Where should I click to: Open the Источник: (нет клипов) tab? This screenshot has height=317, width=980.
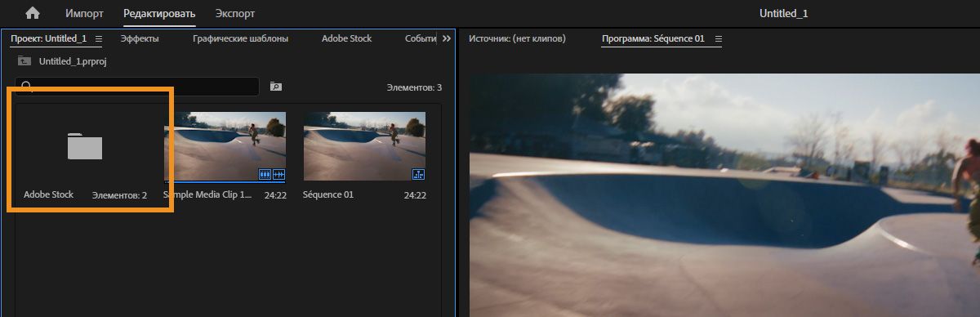[x=517, y=38]
